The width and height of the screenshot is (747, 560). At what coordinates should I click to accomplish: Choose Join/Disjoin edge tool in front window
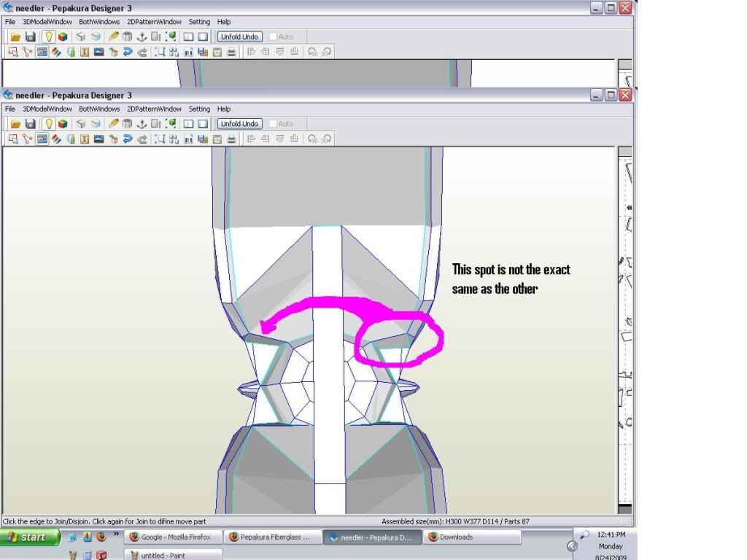click(x=28, y=139)
